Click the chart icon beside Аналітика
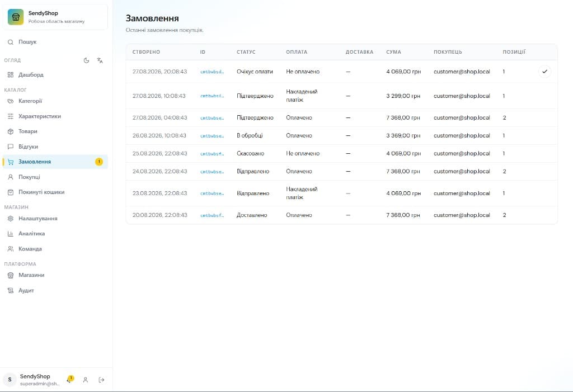573x392 pixels. coord(11,234)
